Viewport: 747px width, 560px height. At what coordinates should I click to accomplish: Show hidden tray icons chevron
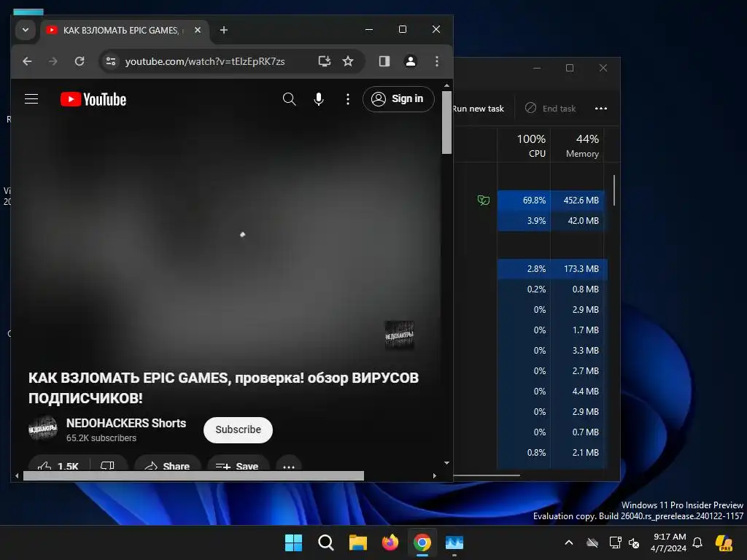(569, 542)
